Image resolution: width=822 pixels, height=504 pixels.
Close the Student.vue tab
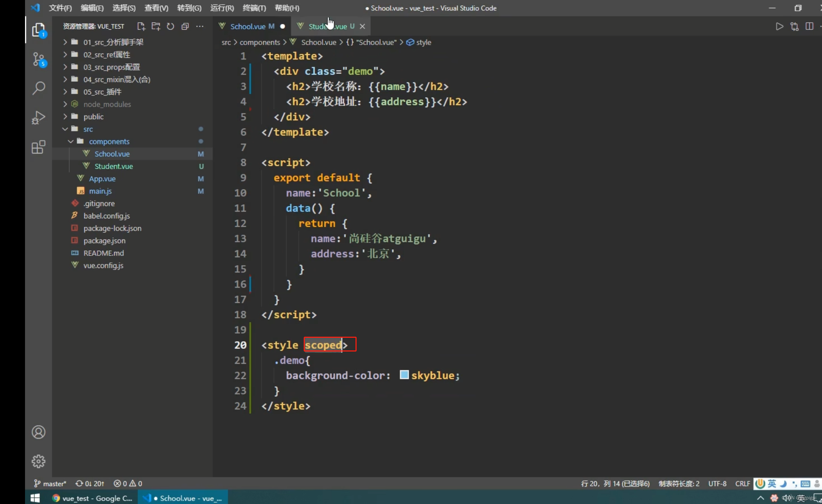click(x=362, y=26)
